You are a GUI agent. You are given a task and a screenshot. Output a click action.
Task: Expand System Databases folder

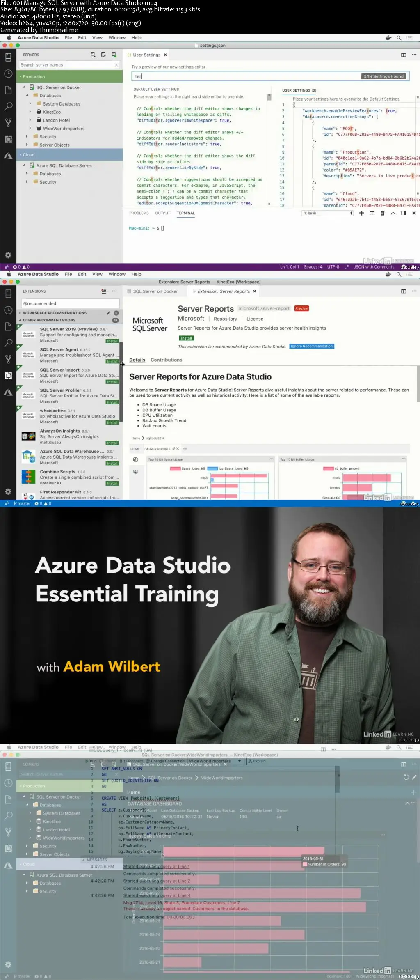pyautogui.click(x=30, y=104)
